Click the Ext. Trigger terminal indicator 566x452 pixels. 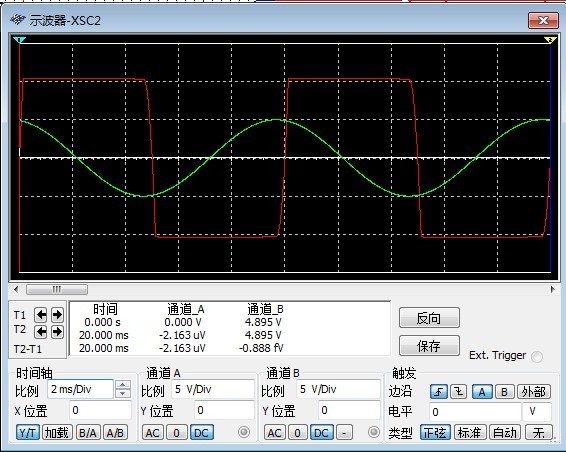tap(537, 356)
